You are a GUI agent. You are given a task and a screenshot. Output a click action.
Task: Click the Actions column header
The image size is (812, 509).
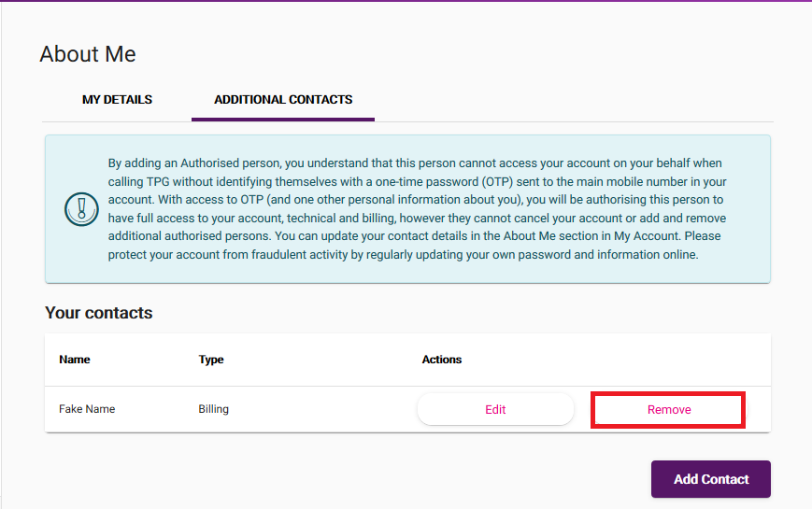(442, 360)
